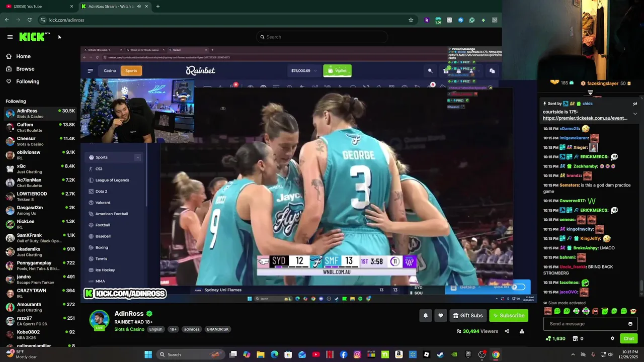Open chat settings gear icon
This screenshot has height=362, width=644.
[612, 338]
